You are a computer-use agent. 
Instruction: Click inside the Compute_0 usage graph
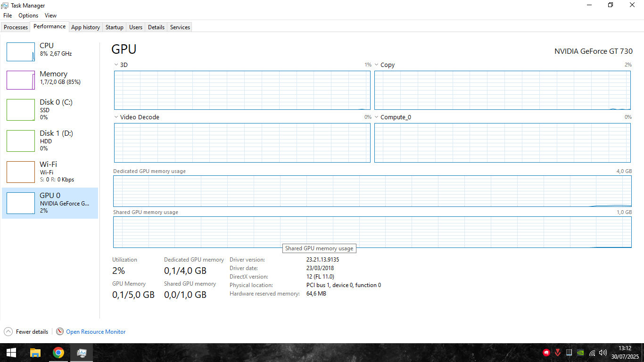click(x=503, y=143)
